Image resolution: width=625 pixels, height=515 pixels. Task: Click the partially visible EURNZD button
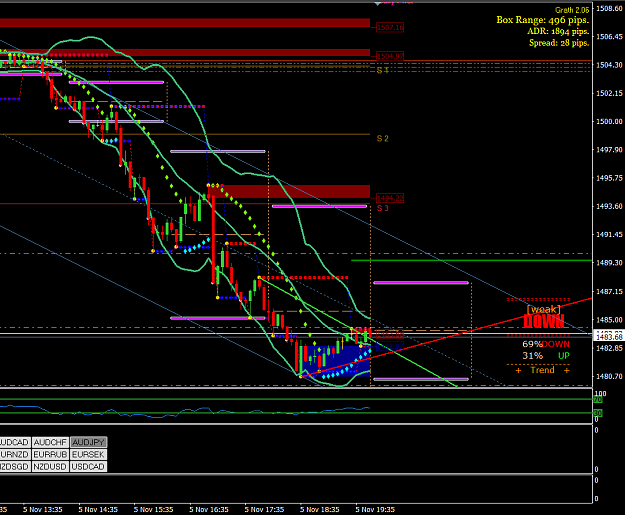15,454
